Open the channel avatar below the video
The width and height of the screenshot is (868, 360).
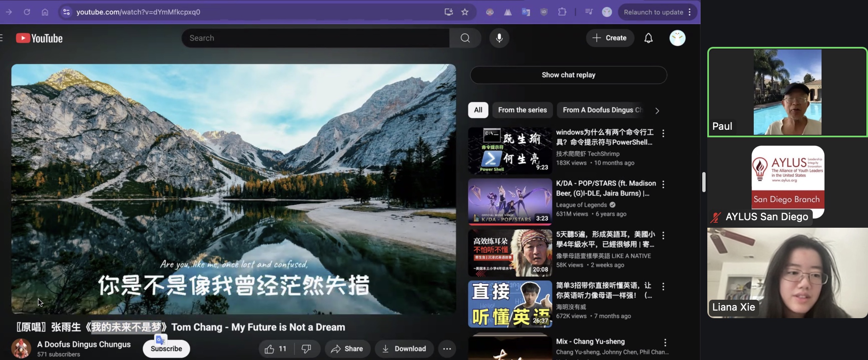tap(21, 348)
